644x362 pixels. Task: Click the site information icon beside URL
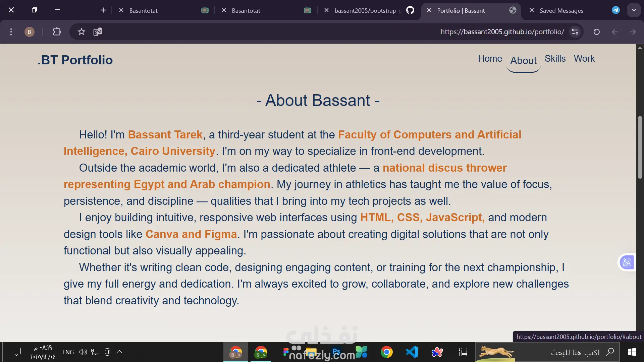click(575, 32)
